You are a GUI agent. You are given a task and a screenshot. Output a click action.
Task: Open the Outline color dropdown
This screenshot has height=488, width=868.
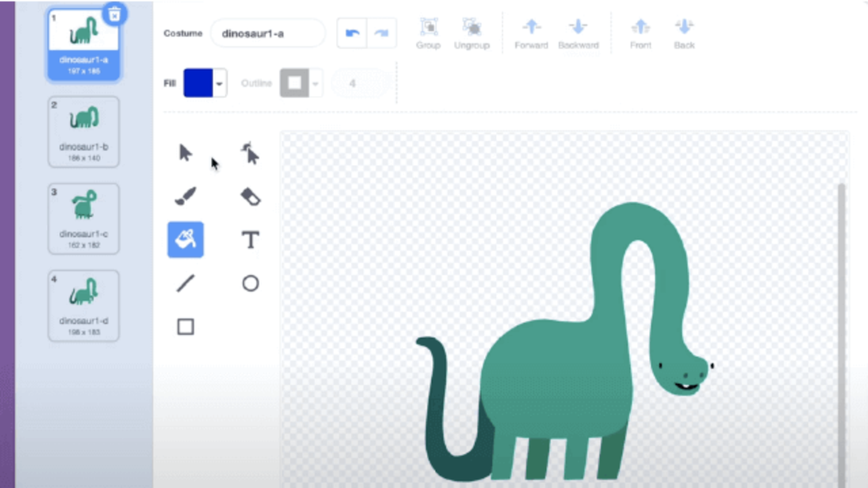(x=315, y=83)
